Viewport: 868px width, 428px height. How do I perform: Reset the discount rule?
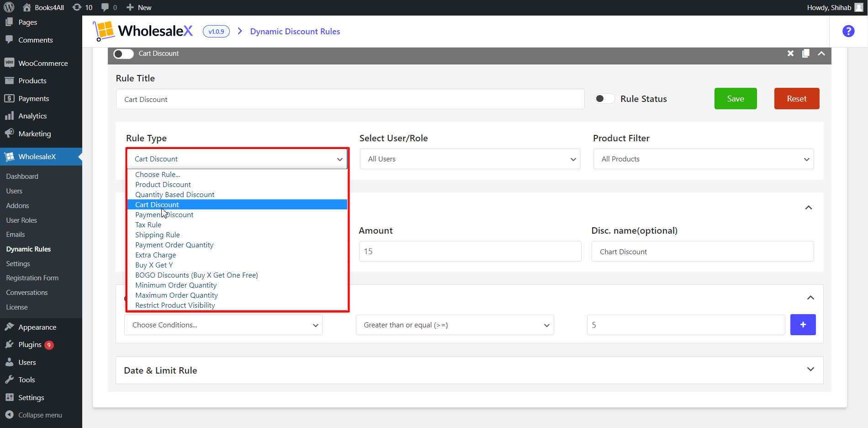click(x=797, y=99)
